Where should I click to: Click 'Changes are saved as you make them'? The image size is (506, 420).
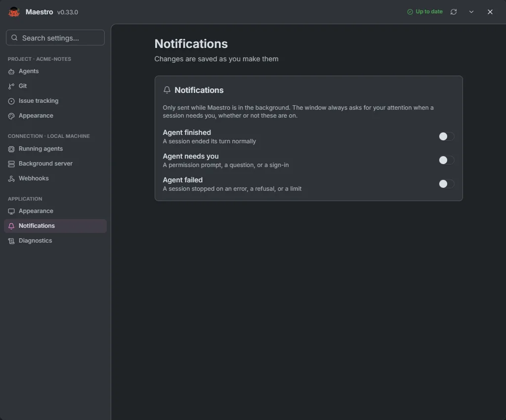pyautogui.click(x=216, y=59)
